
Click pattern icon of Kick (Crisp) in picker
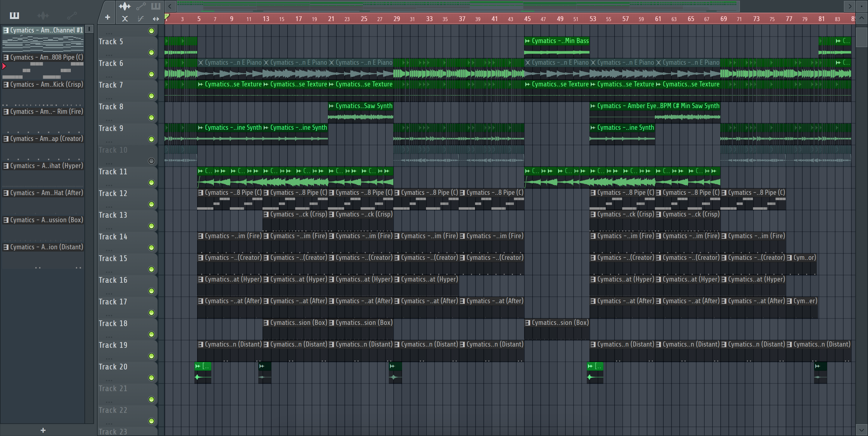[6, 85]
